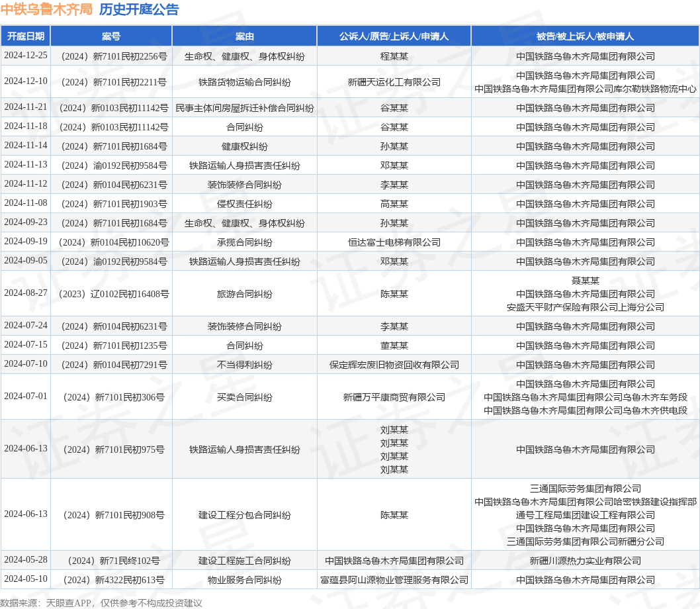The width and height of the screenshot is (700, 609).
Task: Select date cell 2024-11-12
Action: click(25, 184)
